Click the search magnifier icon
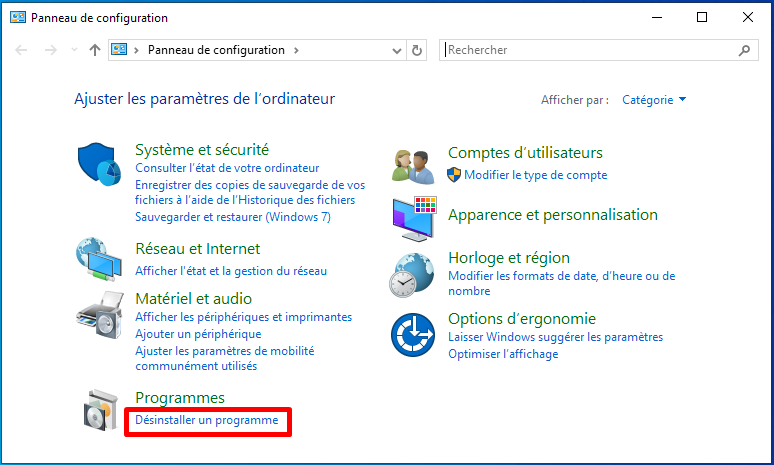 pos(744,50)
